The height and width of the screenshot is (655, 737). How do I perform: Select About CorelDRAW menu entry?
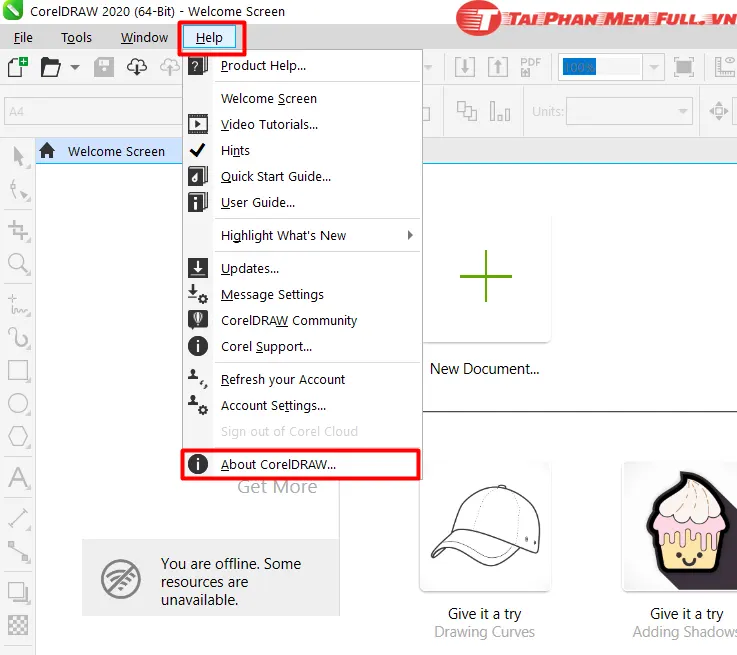click(x=302, y=464)
